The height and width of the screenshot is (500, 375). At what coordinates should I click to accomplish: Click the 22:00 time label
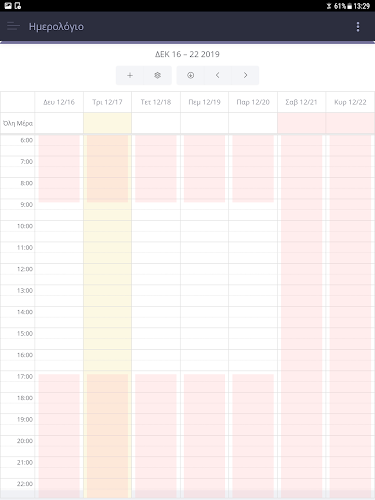25,484
